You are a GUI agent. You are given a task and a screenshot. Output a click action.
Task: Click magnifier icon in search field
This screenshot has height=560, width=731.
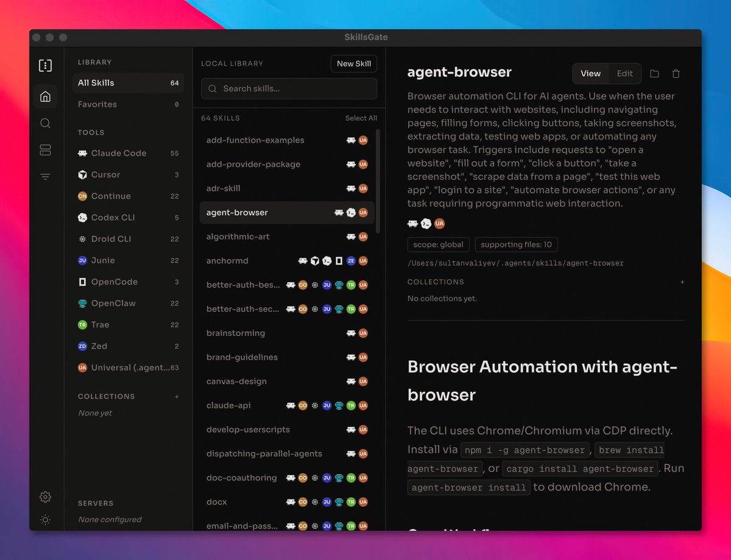tap(213, 89)
